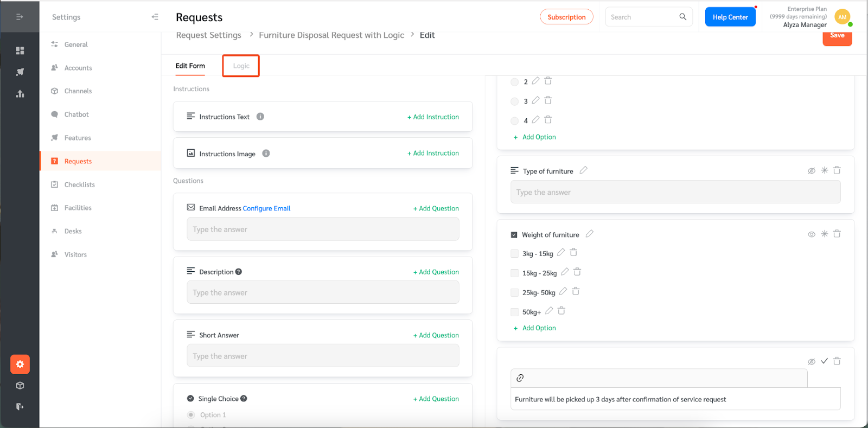Delete the furniture pickup instruction
The width and height of the screenshot is (868, 428).
[x=837, y=361]
